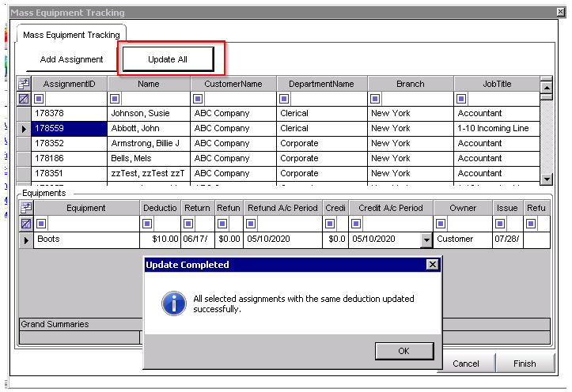Click the Boots equipment cell

pyautogui.click(x=86, y=239)
